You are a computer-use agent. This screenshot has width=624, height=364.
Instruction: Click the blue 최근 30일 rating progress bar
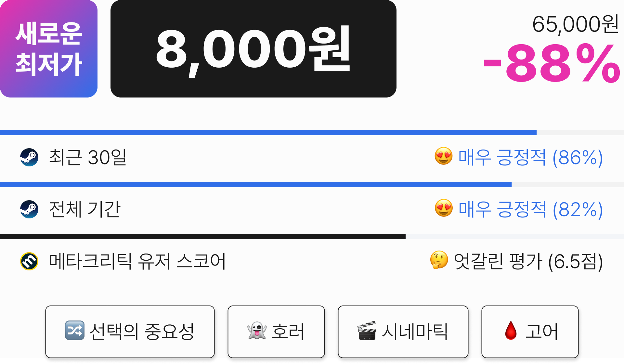point(268,133)
